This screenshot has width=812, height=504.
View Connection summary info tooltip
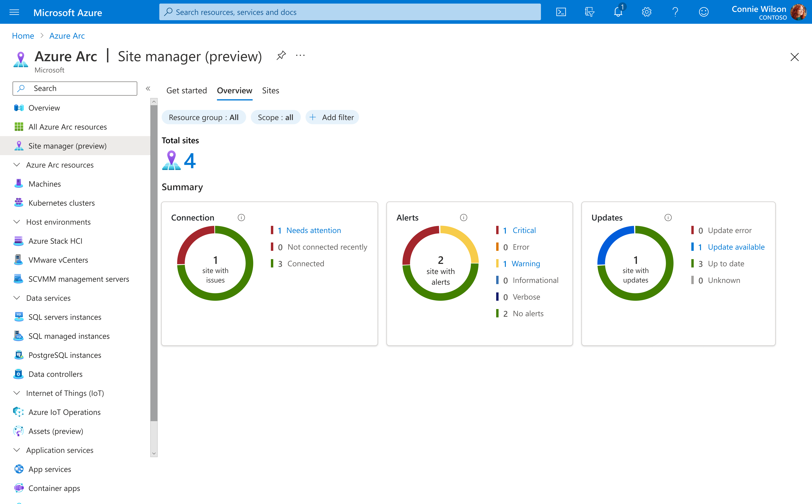tap(241, 217)
